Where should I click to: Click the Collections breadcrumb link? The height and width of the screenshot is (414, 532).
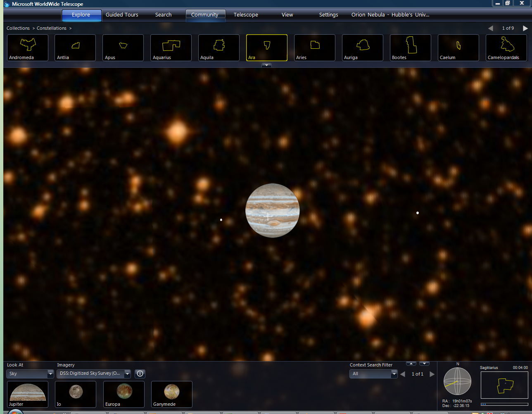tap(18, 28)
